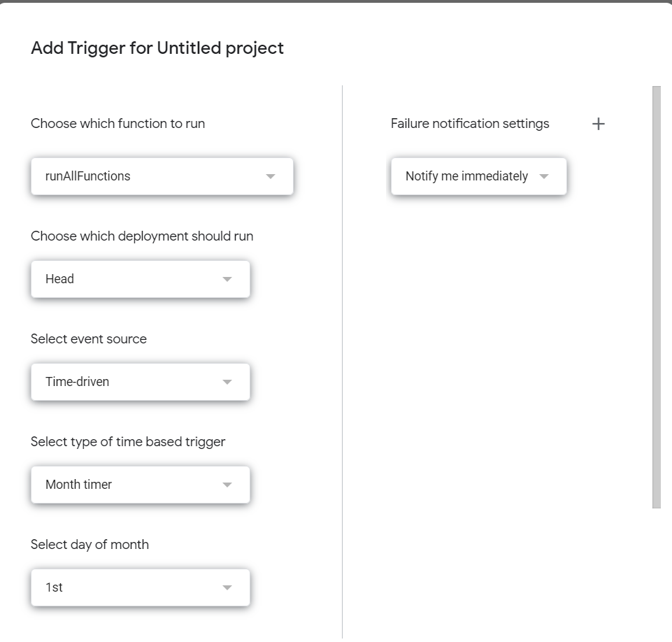Open the time based trigger type dropdown
This screenshot has height=642, width=672.
140,485
